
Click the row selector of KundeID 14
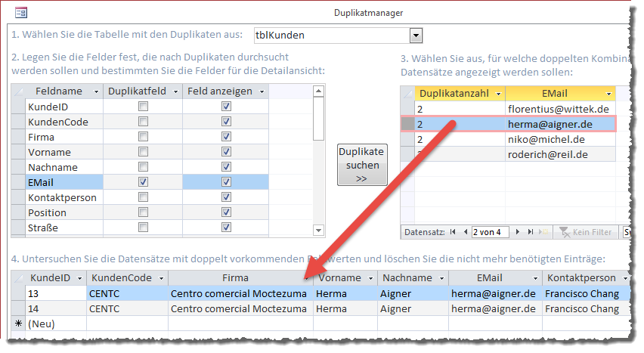tap(18, 308)
